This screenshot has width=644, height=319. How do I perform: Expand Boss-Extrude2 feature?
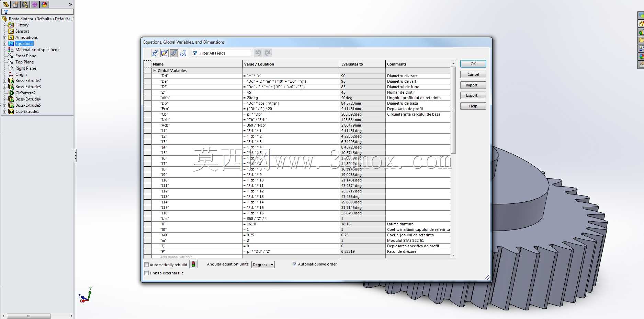click(x=5, y=81)
